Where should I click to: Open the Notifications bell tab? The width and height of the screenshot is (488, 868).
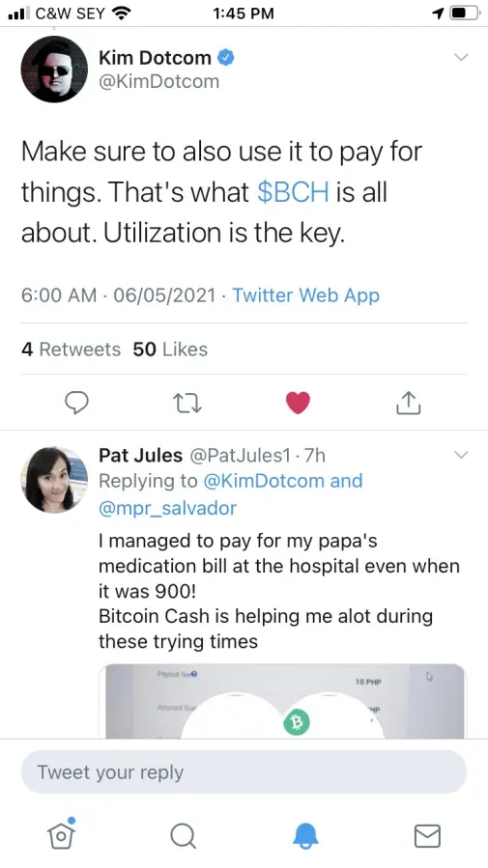pyautogui.click(x=305, y=835)
